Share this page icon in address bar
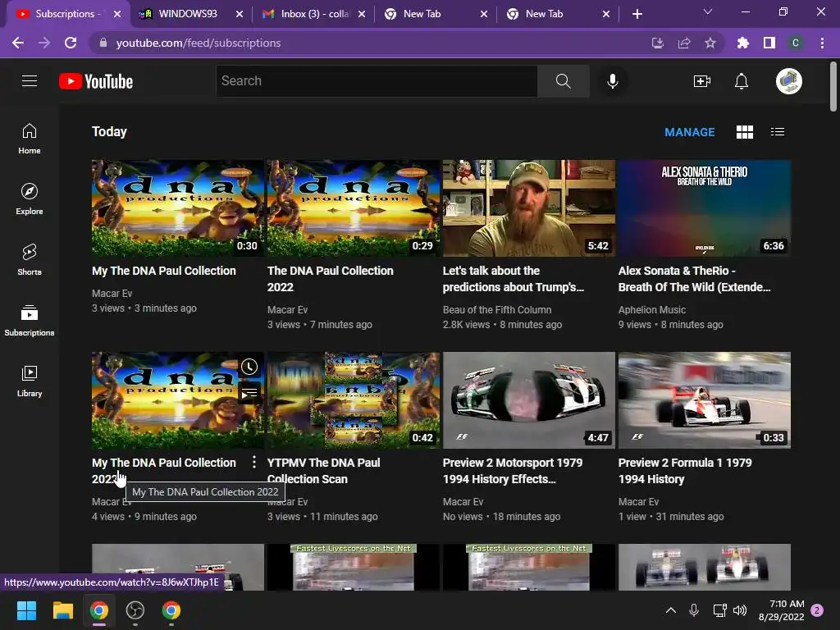The height and width of the screenshot is (630, 840). [x=684, y=43]
